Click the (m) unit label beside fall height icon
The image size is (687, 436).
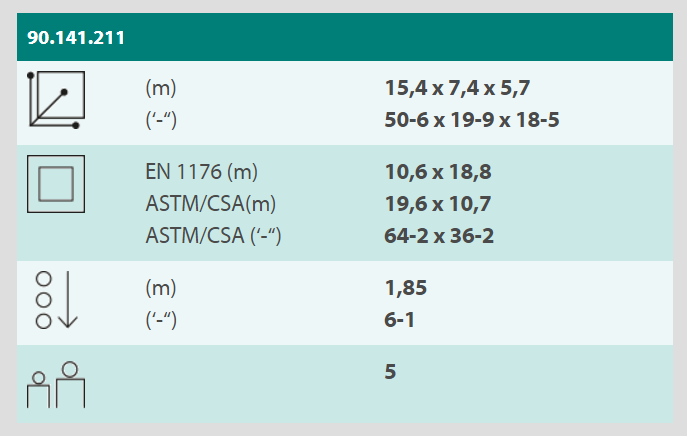(x=160, y=289)
